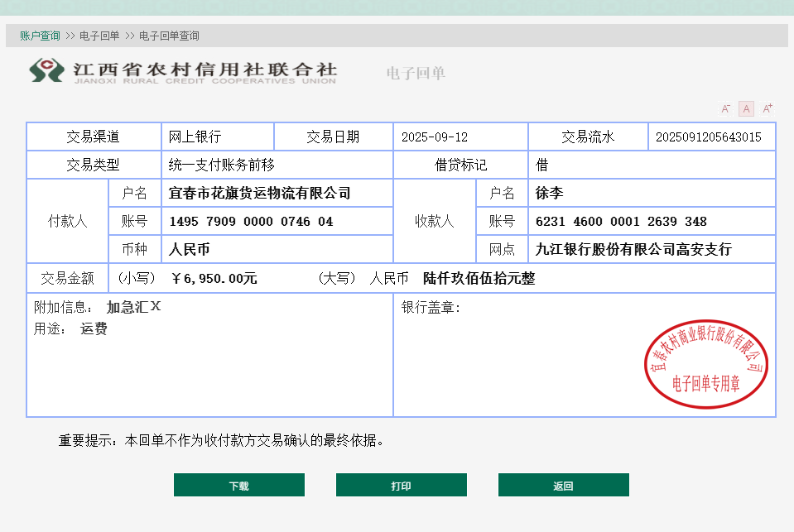This screenshot has width=794, height=532.
Task: Open the 账户查询 breadcrumb link
Action: [x=40, y=36]
